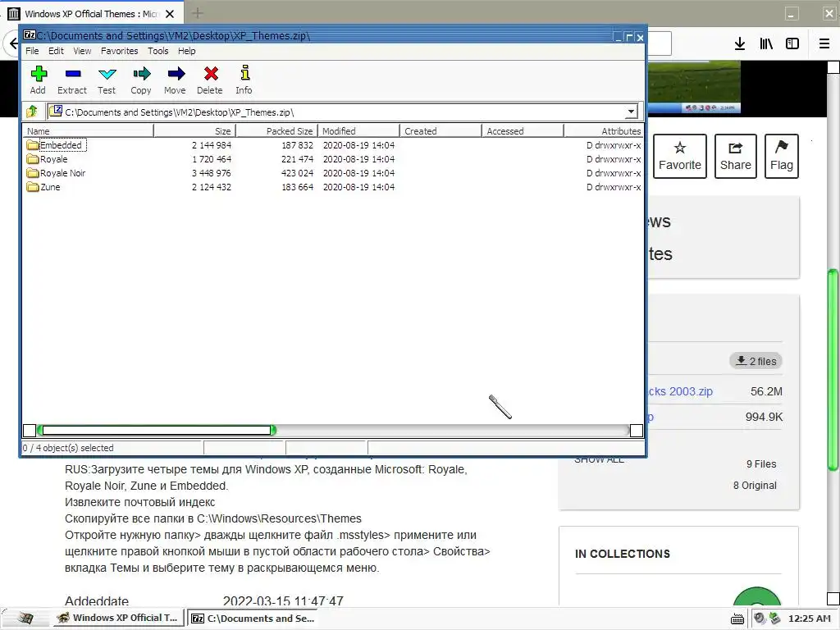Sort by the Size column header
The width and height of the screenshot is (840, 630).
194,130
